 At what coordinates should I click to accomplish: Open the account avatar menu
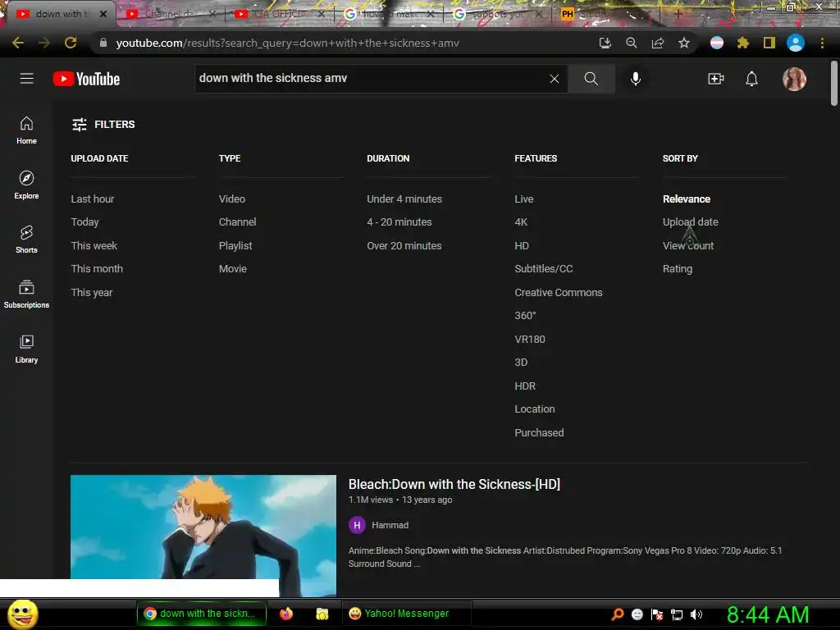click(794, 79)
